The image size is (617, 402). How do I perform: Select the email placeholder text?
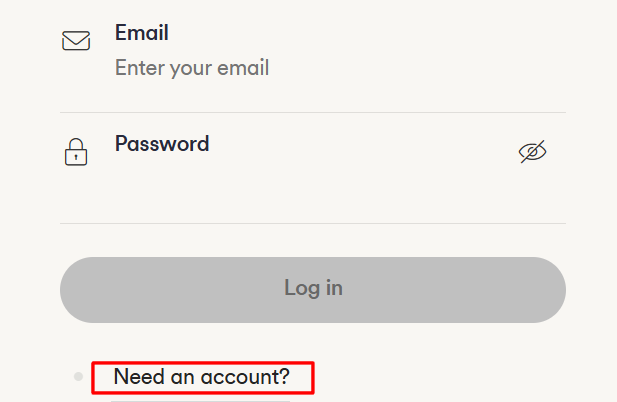[x=192, y=68]
